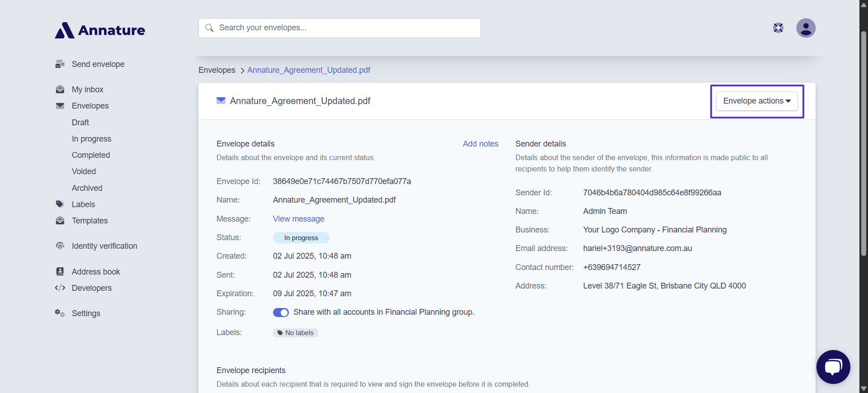Click the Sender details heading

tap(541, 144)
